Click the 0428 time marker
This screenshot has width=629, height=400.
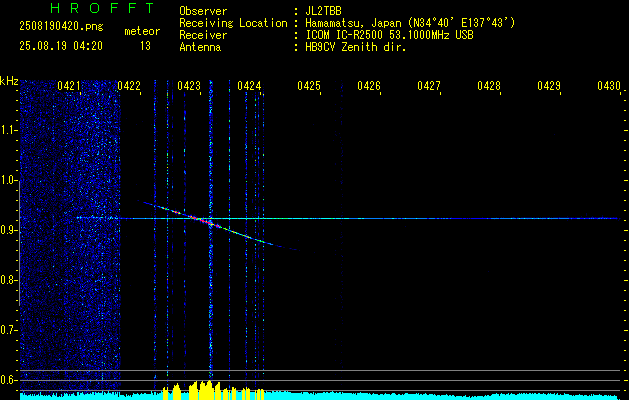pyautogui.click(x=489, y=86)
